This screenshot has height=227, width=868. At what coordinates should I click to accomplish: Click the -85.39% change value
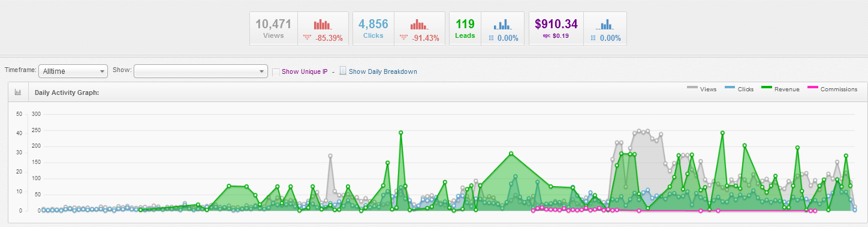click(x=329, y=38)
